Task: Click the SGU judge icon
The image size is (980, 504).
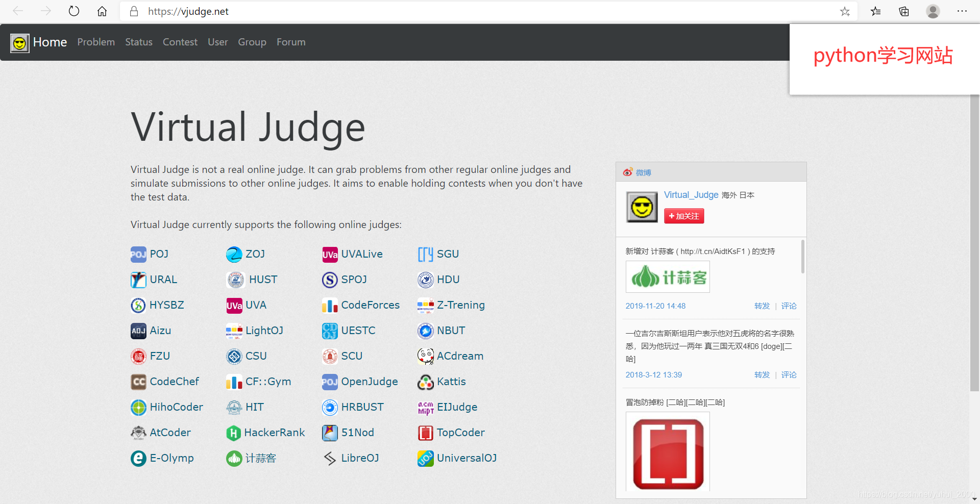Action: tap(426, 254)
